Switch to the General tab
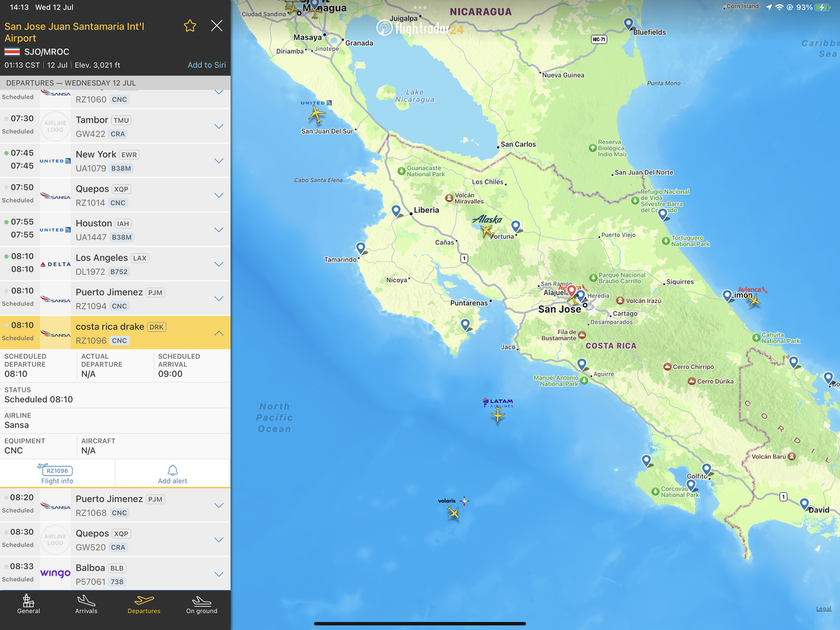 pos(28,604)
